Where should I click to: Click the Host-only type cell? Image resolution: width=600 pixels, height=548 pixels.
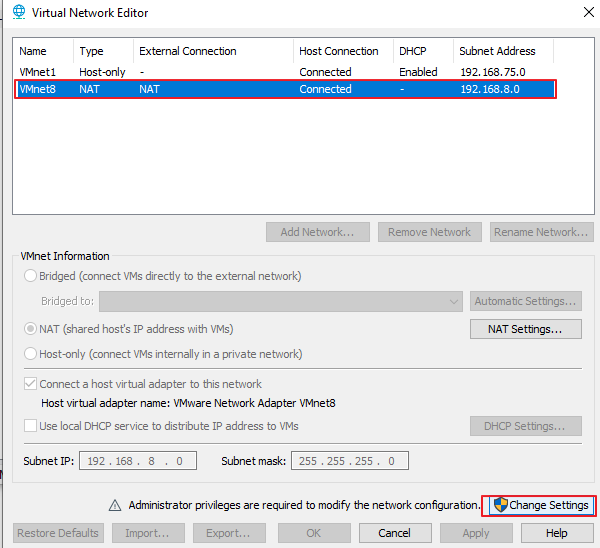tap(102, 72)
